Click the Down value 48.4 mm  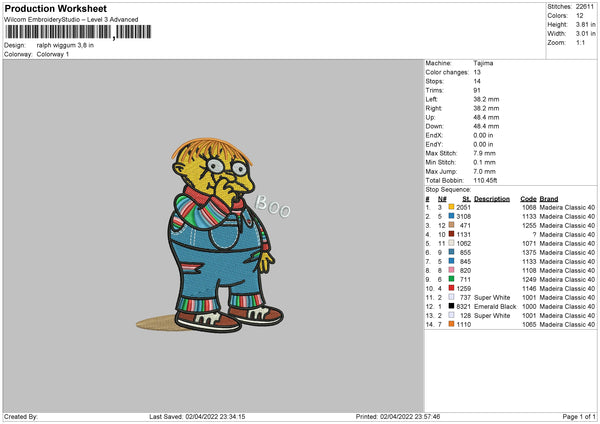[x=486, y=126]
